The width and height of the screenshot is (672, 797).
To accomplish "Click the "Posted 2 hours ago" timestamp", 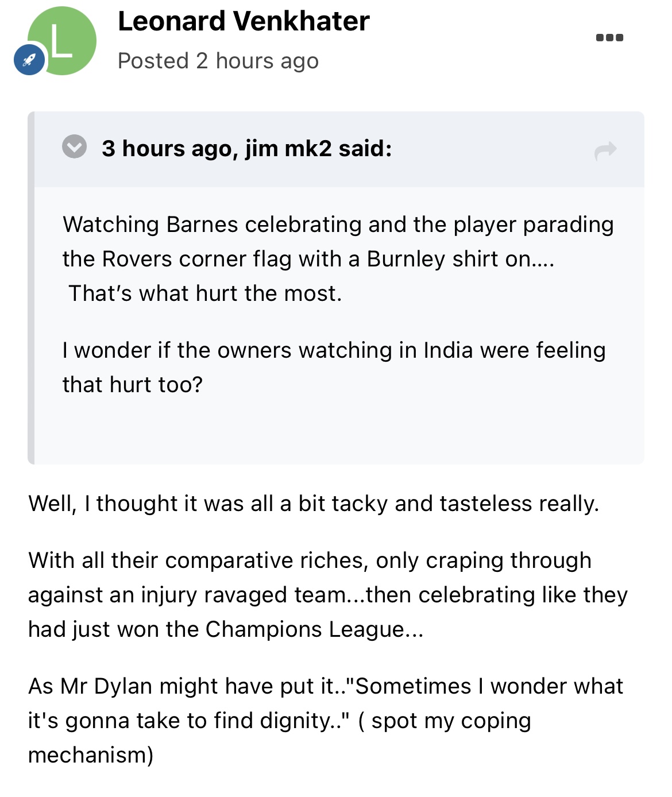I will pos(218,61).
